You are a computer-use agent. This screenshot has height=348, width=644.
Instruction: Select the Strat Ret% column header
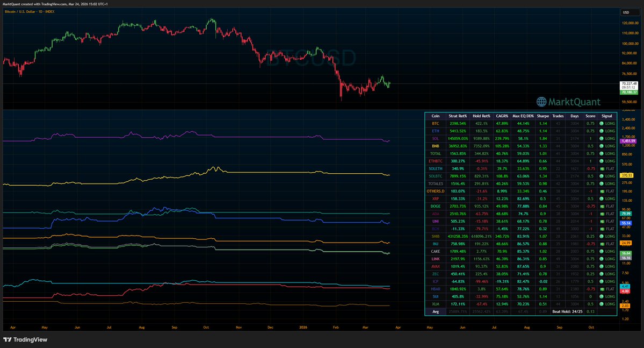point(458,116)
